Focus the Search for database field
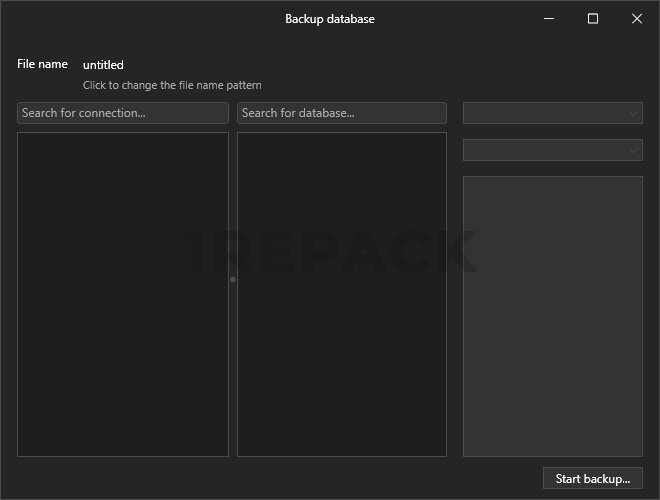This screenshot has height=500, width=660. tap(341, 113)
